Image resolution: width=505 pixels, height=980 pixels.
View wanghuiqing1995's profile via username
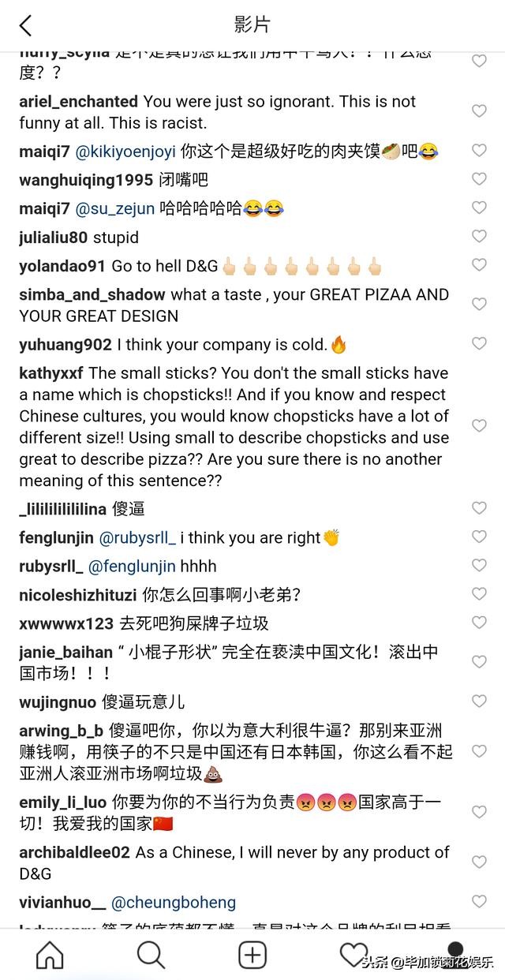click(x=87, y=178)
